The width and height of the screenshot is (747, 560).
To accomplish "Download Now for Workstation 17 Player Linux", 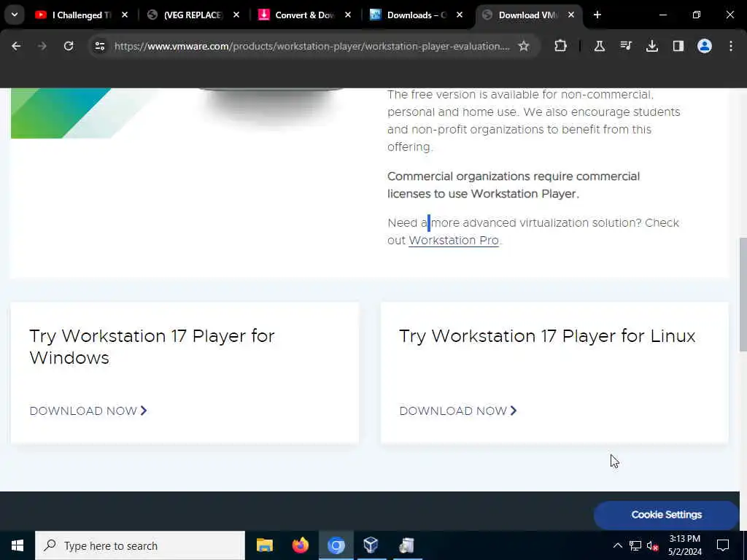I will tap(458, 411).
